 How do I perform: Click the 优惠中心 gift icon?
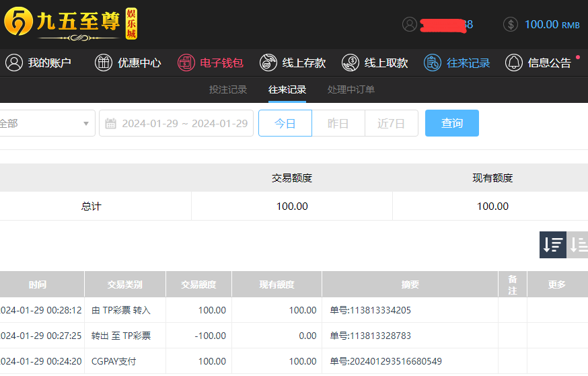pos(104,63)
